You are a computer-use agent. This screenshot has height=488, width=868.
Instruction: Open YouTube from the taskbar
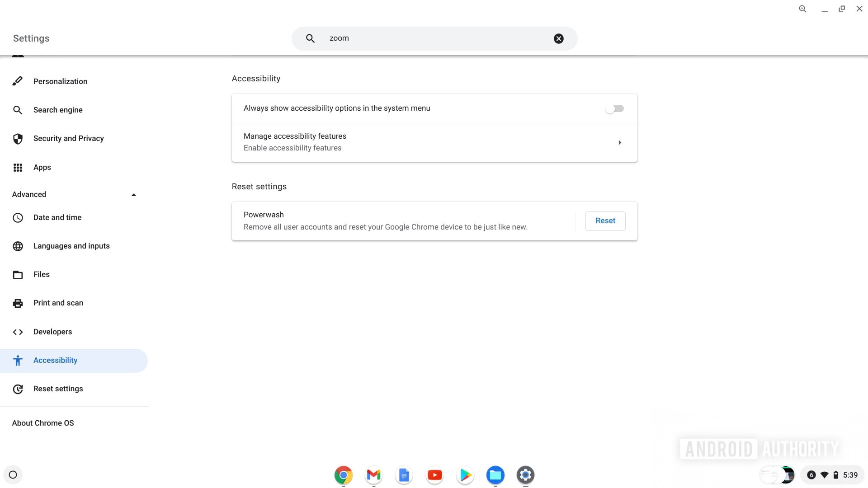434,475
